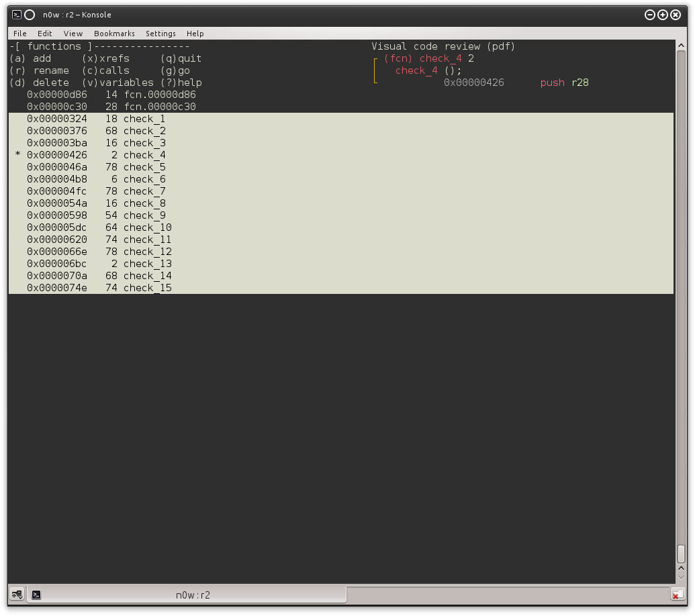Click the scrollbar down arrow
Image resolution: width=695 pixels, height=616 pixels.
point(681,576)
